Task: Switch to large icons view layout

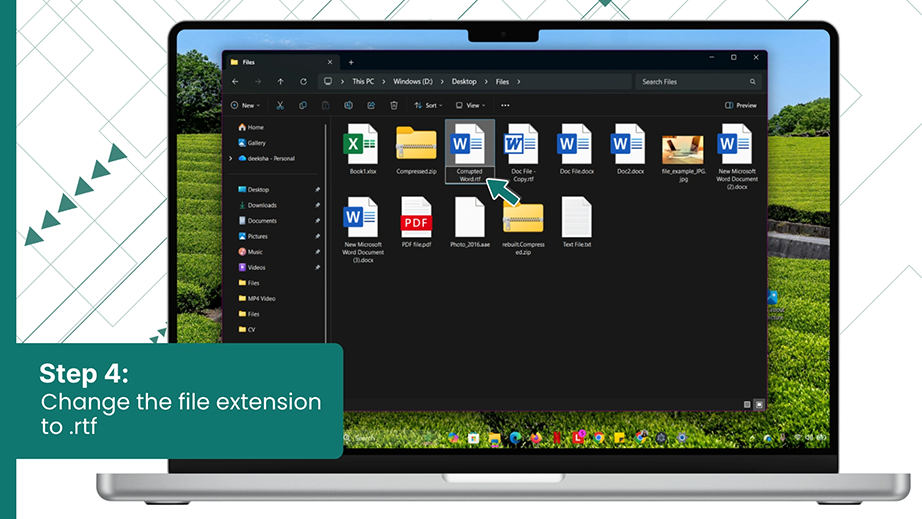Action: pyautogui.click(x=759, y=404)
